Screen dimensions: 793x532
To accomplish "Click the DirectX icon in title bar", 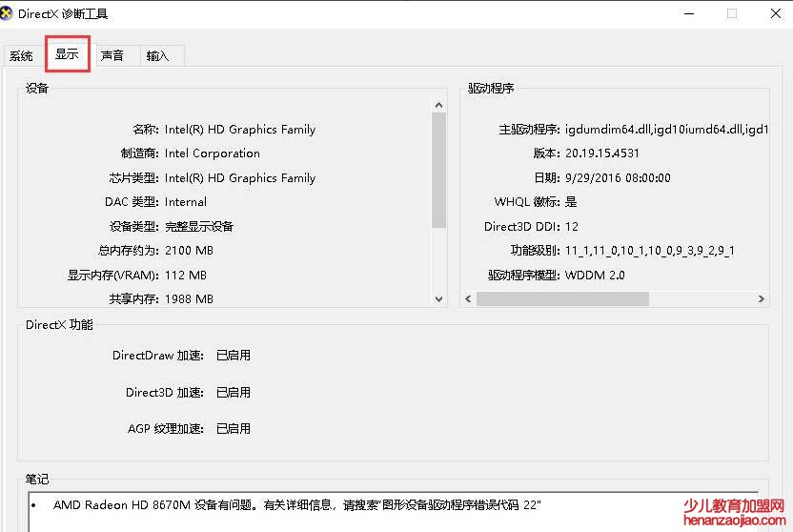I will 6,13.
